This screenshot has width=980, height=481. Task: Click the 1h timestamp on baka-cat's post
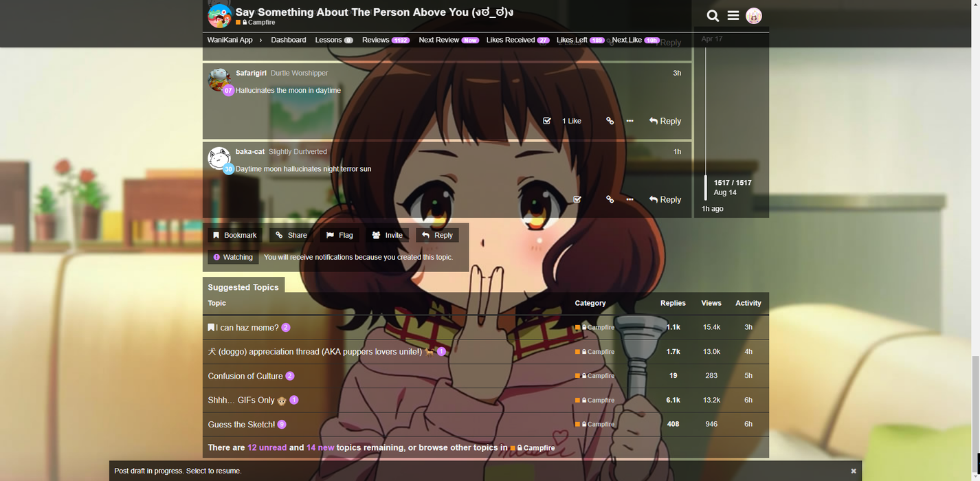click(677, 152)
